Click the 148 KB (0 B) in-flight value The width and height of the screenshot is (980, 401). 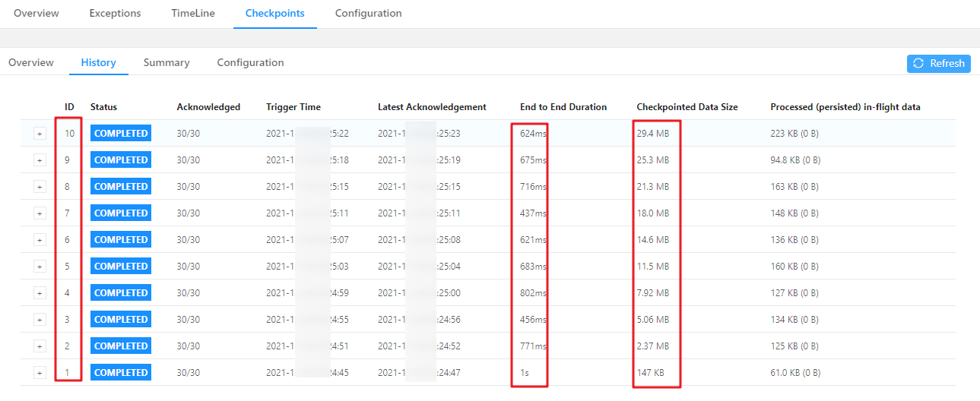(793, 213)
